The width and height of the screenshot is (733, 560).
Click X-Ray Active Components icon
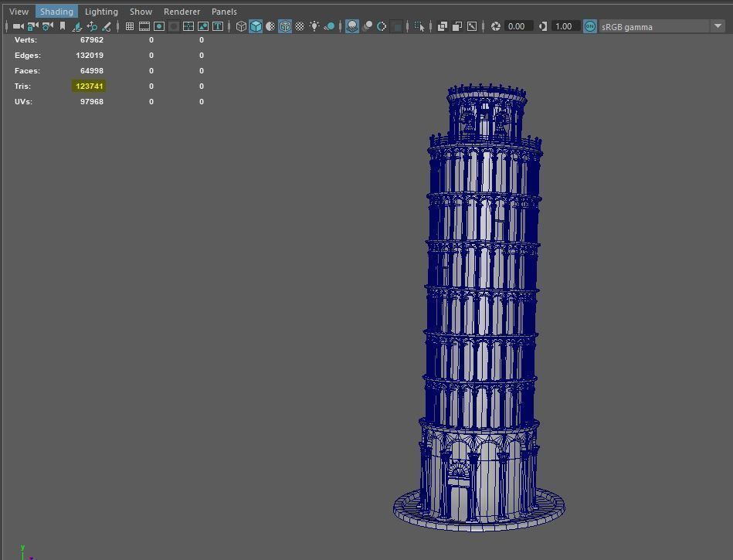(x=457, y=26)
